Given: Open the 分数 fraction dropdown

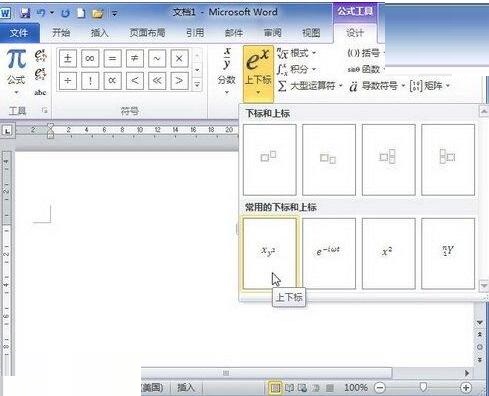Looking at the screenshot, I should tap(227, 72).
